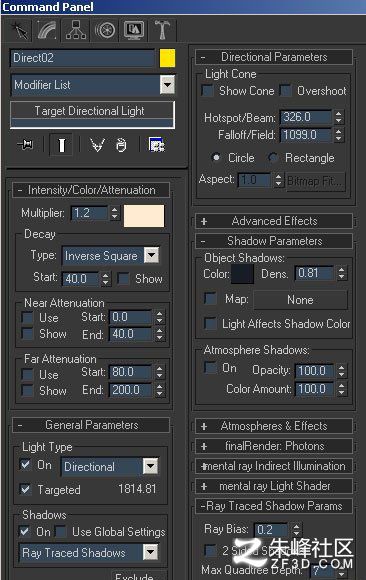Uncheck the Light Type On checkbox
The height and width of the screenshot is (580, 366).
click(25, 465)
